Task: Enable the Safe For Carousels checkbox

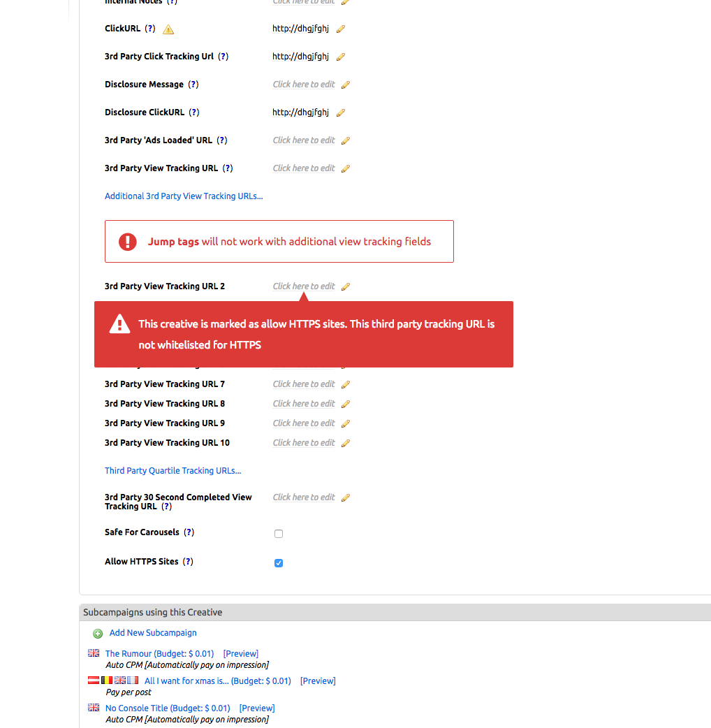Action: (279, 534)
